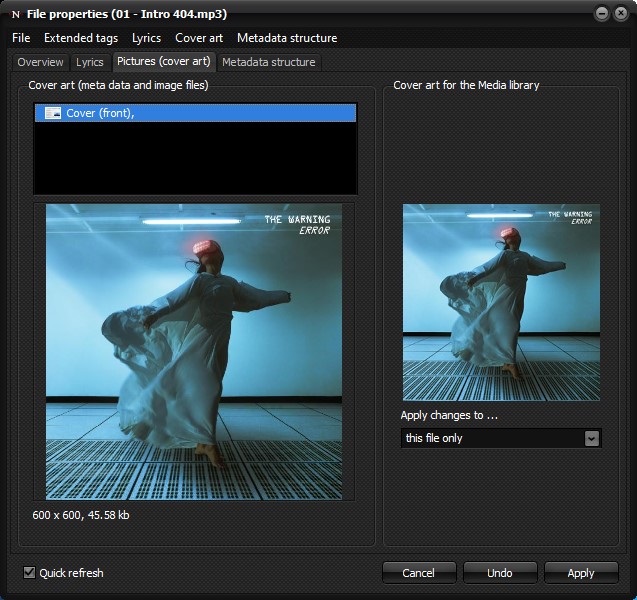Open the File menu

(21, 38)
